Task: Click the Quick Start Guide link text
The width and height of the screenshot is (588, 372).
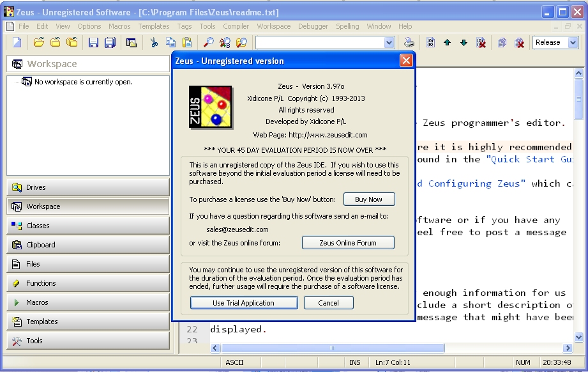Action: [529, 159]
